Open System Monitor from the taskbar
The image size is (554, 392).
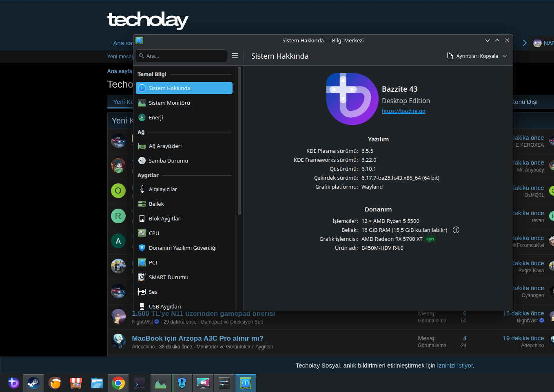161,383
